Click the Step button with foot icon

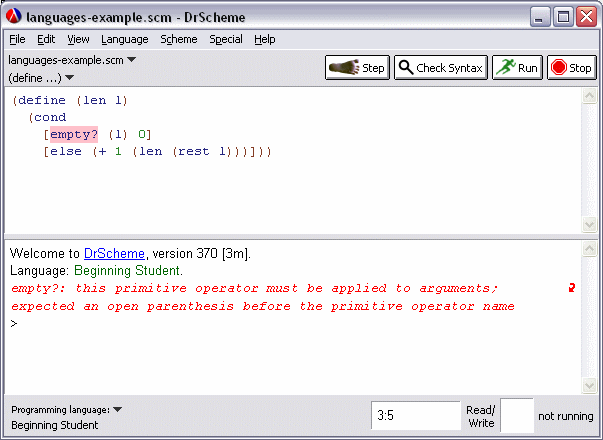pyautogui.click(x=357, y=68)
